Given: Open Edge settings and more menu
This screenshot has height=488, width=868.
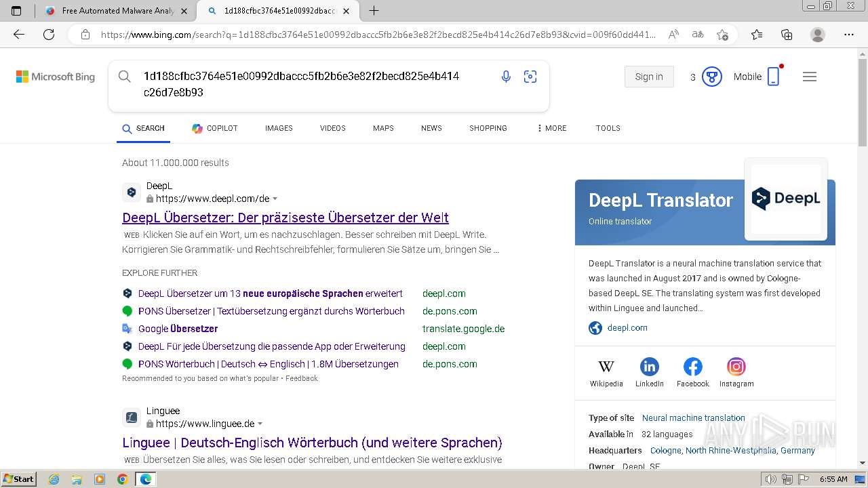Looking at the screenshot, I should click(849, 35).
